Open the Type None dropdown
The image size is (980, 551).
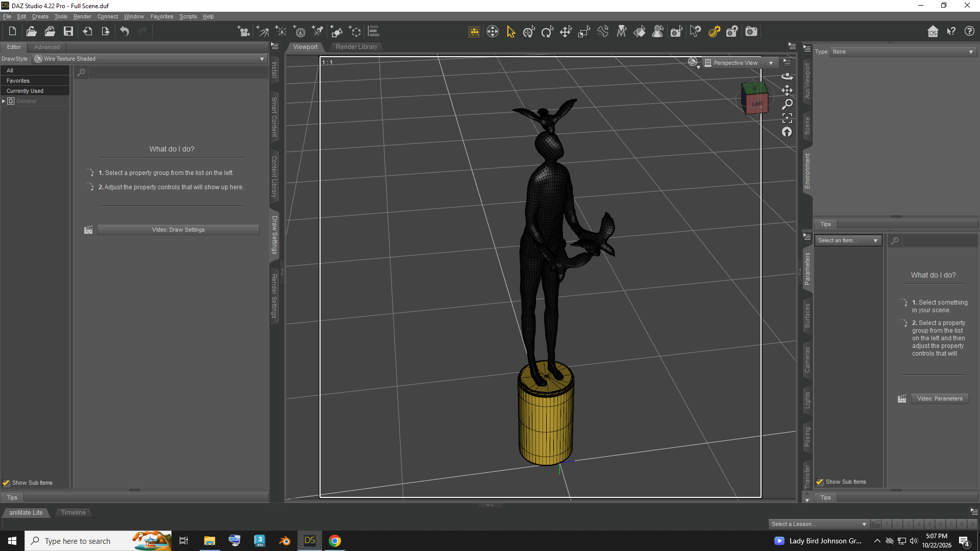[x=903, y=52]
